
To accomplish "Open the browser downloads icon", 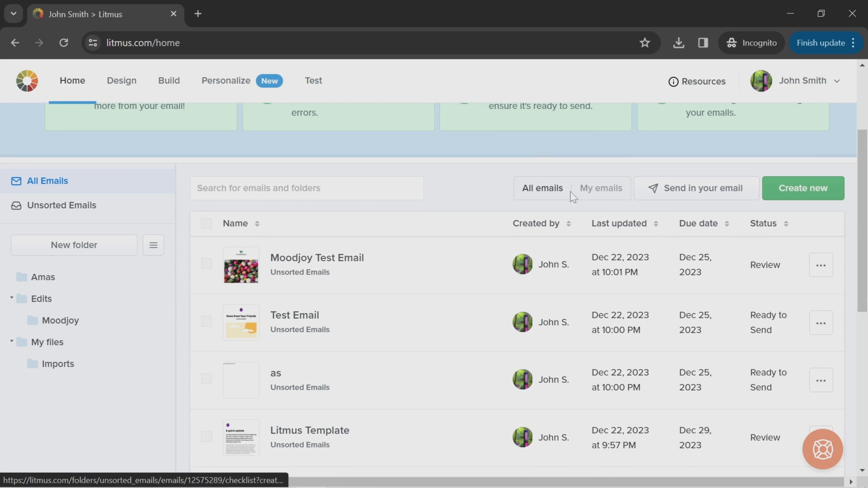I will tap(679, 43).
